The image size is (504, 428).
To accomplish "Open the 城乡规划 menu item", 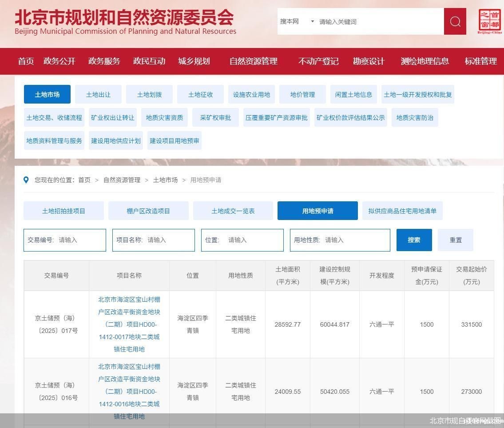I will coord(194,61).
